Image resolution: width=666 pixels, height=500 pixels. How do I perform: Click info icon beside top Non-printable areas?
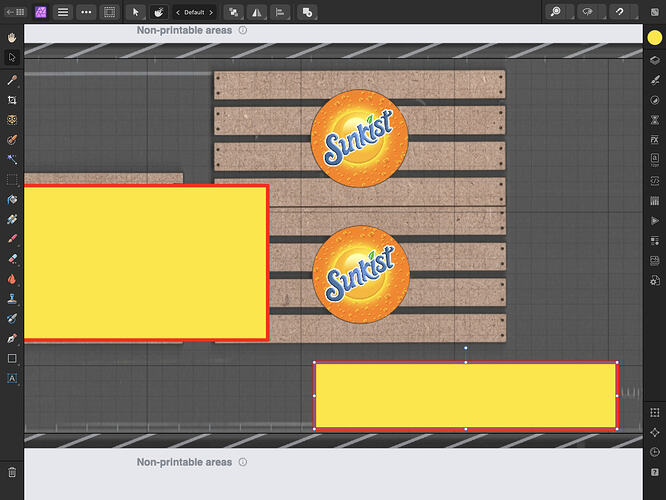[243, 30]
